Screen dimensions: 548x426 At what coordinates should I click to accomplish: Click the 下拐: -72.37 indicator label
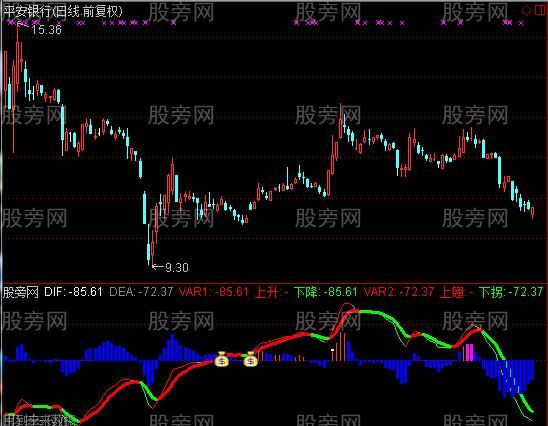coord(511,292)
